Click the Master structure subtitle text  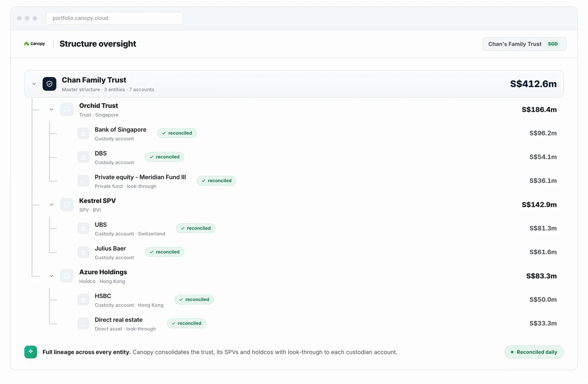click(x=108, y=90)
